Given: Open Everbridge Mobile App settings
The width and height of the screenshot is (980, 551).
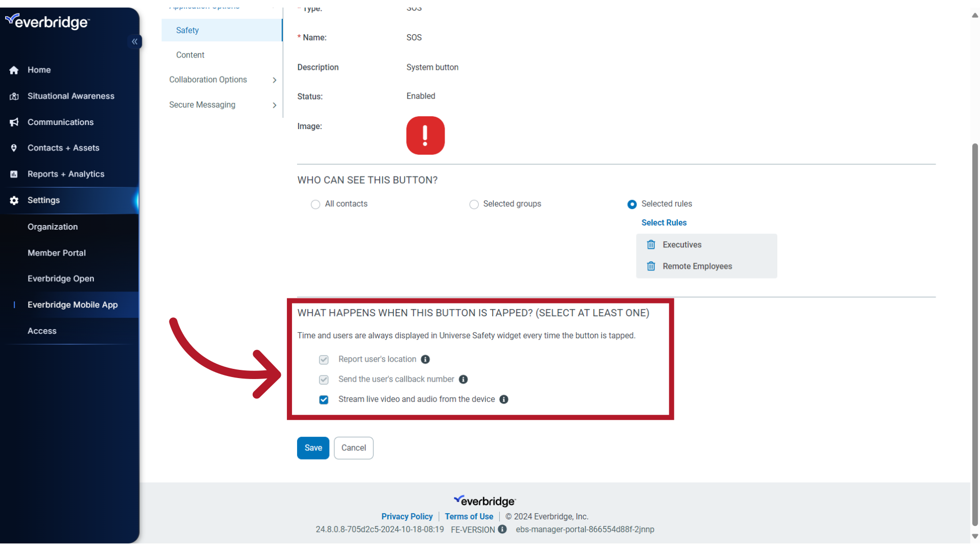Looking at the screenshot, I should (x=72, y=305).
